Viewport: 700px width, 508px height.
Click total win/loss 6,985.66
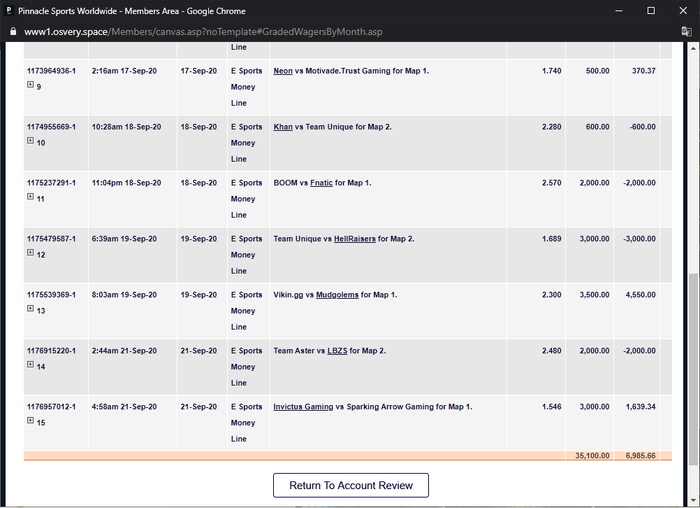pos(641,456)
